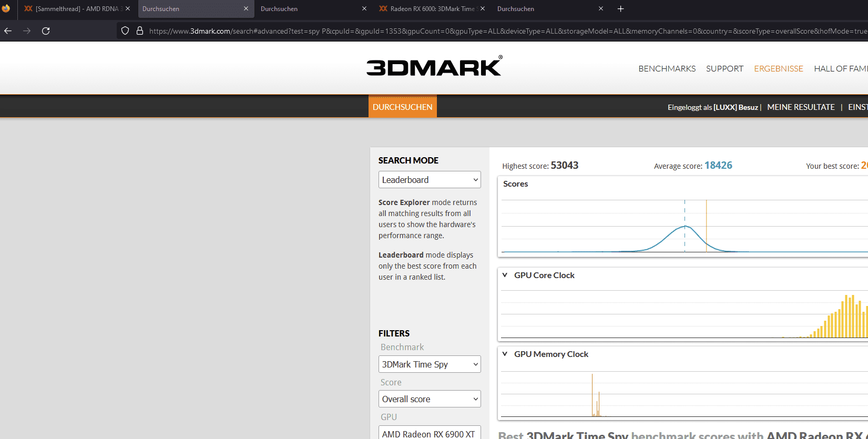
Task: Select the DURCHSUCHEN tab
Action: (x=402, y=107)
